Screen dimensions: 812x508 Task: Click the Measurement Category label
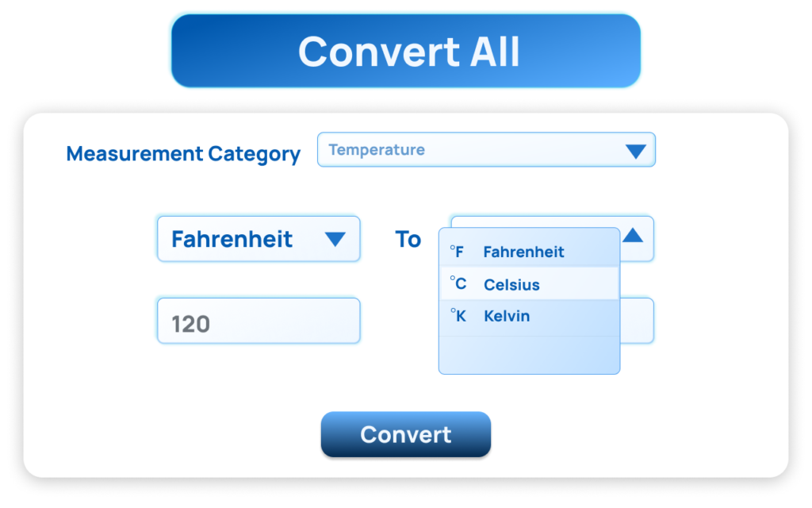[183, 153]
